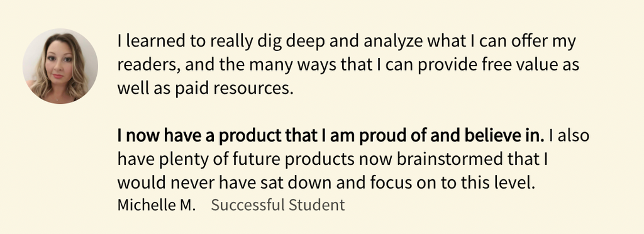Image resolution: width=644 pixels, height=234 pixels.
Task: Click the name Michelle M.
Action: pyautogui.click(x=157, y=204)
